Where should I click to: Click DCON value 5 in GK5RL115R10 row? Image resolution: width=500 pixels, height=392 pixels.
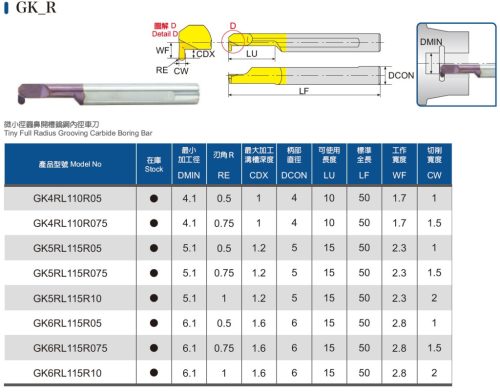[x=294, y=298]
